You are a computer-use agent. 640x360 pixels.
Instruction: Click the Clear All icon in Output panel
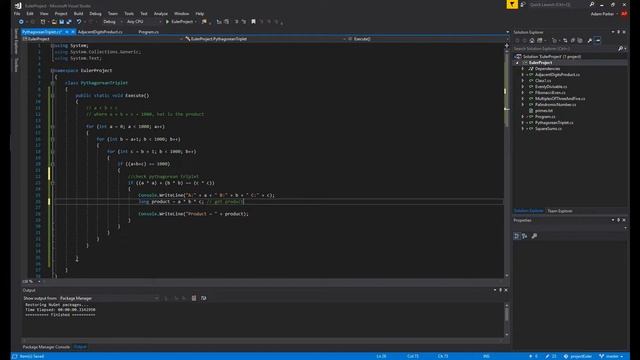coord(194,298)
